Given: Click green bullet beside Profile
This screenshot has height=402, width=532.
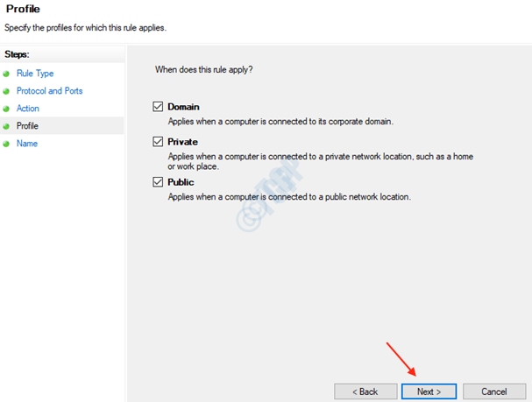Looking at the screenshot, I should [6, 126].
